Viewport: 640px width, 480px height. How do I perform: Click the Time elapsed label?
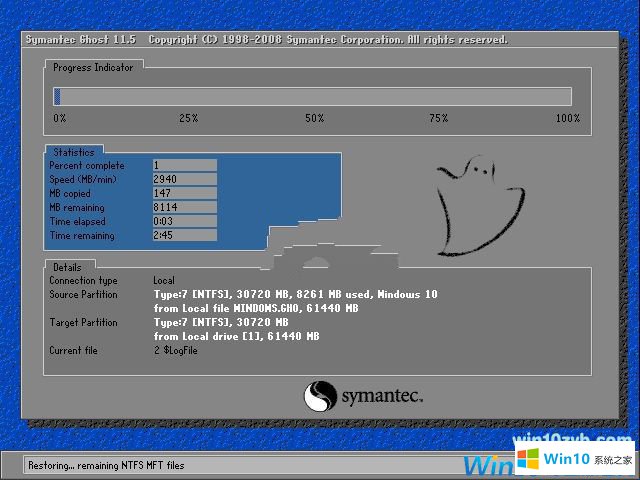pyautogui.click(x=78, y=221)
